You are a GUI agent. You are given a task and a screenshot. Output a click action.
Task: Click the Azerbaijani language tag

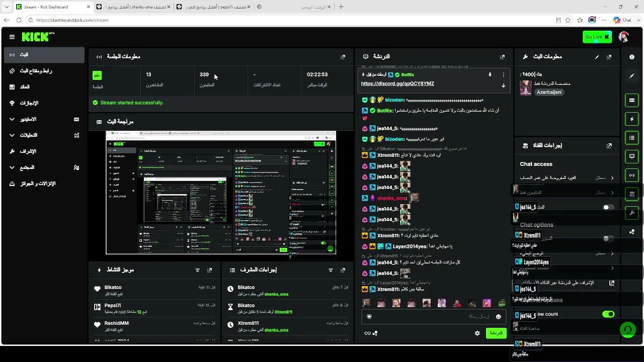pyautogui.click(x=548, y=93)
